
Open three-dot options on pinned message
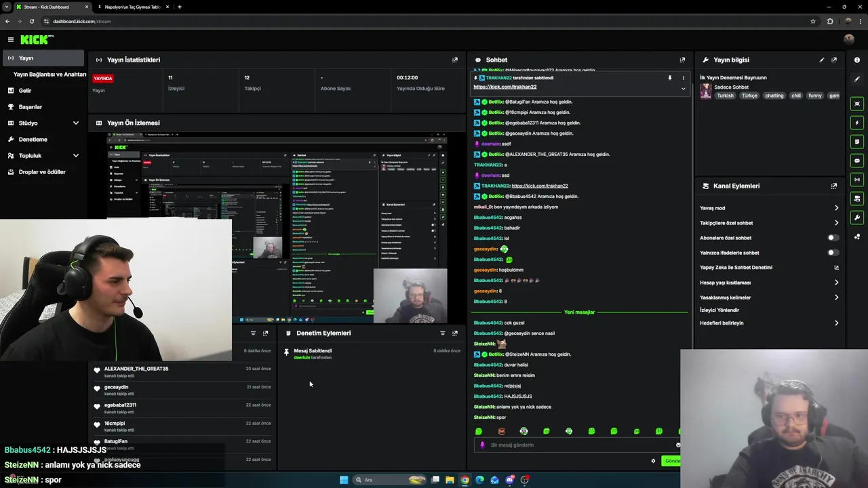click(x=683, y=78)
